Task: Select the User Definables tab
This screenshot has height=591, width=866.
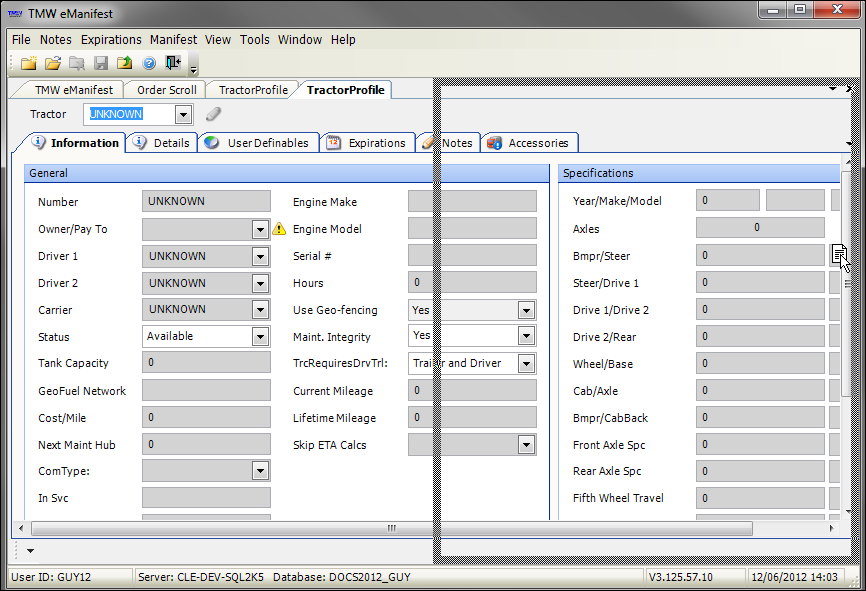Action: point(259,143)
